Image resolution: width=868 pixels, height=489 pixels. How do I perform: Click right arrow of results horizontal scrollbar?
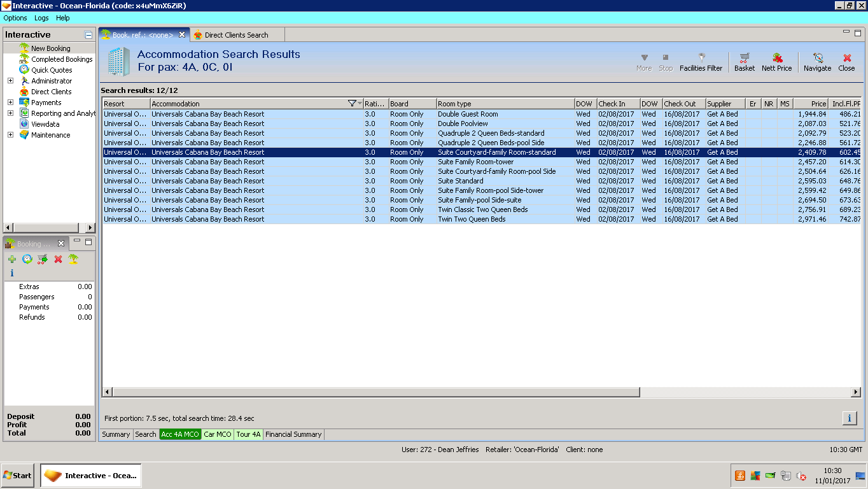click(856, 392)
